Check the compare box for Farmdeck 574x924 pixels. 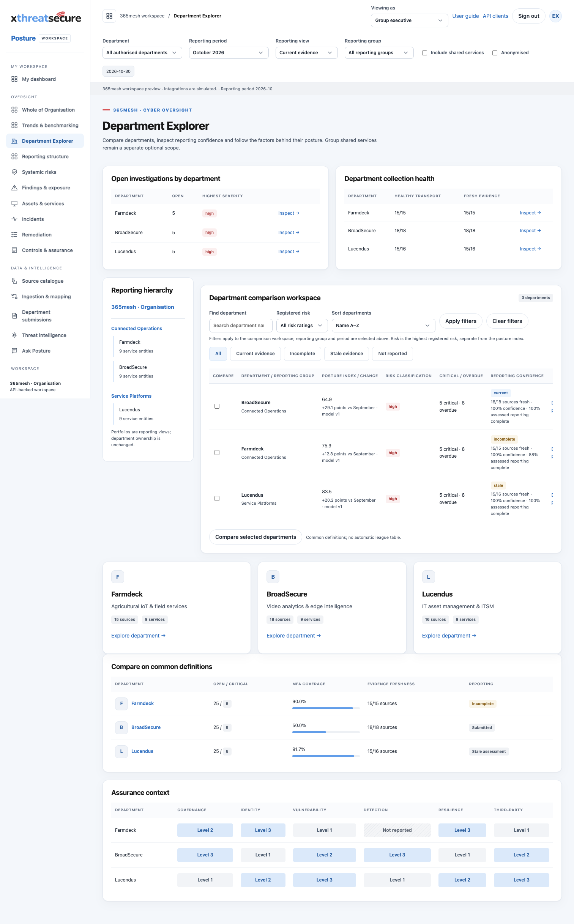(x=217, y=453)
